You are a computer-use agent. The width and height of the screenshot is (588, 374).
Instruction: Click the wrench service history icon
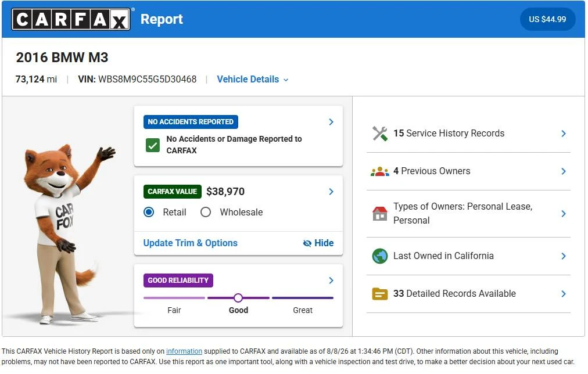click(380, 134)
